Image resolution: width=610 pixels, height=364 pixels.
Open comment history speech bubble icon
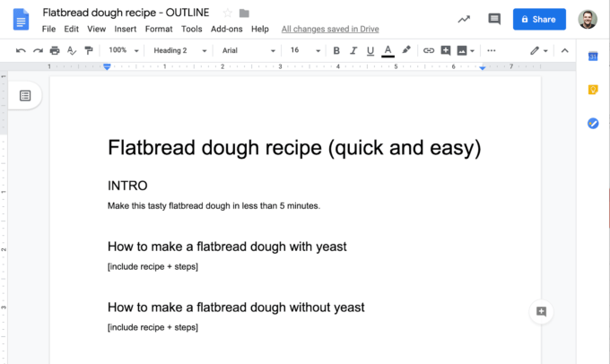(x=494, y=19)
